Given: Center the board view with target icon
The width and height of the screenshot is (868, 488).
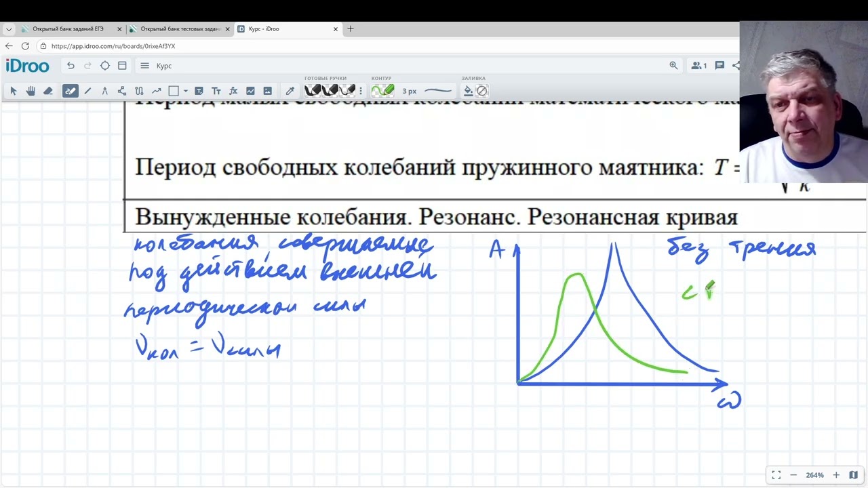Looking at the screenshot, I should (x=105, y=66).
